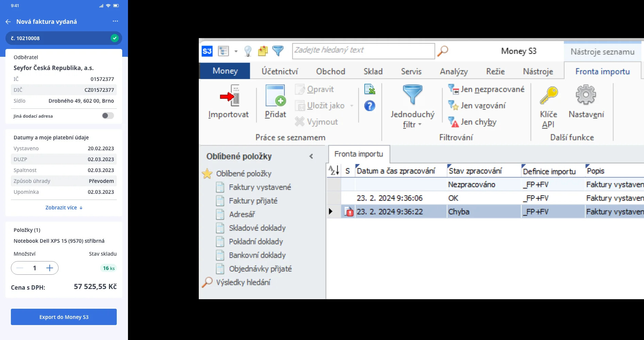This screenshot has height=340, width=644.
Task: Select the Fronta importu ribbon tab
Action: pyautogui.click(x=602, y=71)
